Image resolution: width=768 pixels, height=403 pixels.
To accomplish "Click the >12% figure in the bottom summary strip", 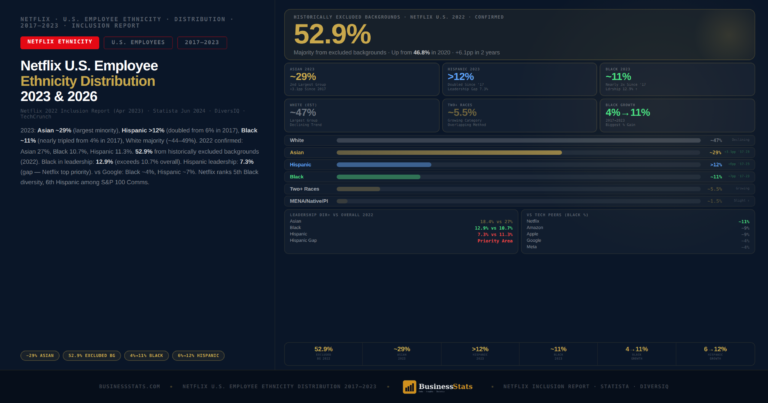I will [x=480, y=349].
